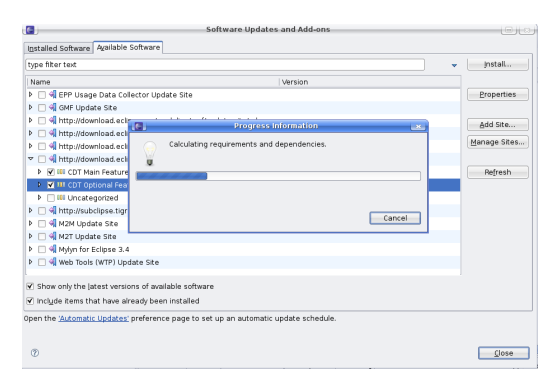Toggle Include items already installed checkbox
This screenshot has width=560, height=392.
coord(30,301)
